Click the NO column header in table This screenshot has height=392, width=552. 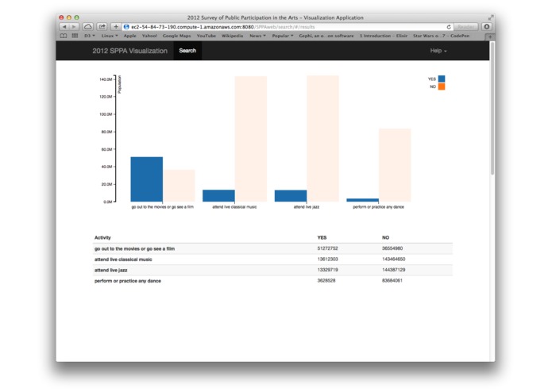click(385, 238)
